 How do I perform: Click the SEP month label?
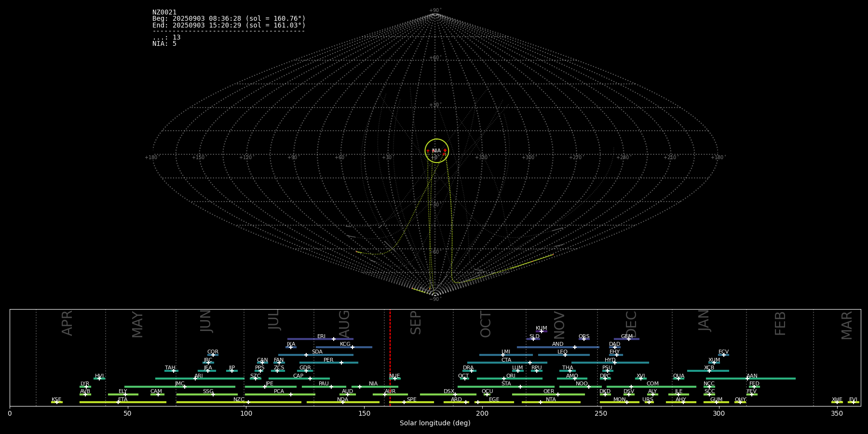point(415,323)
